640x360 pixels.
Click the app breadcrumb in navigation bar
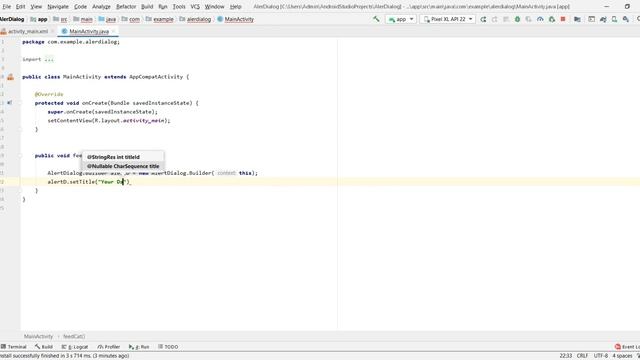[39, 19]
